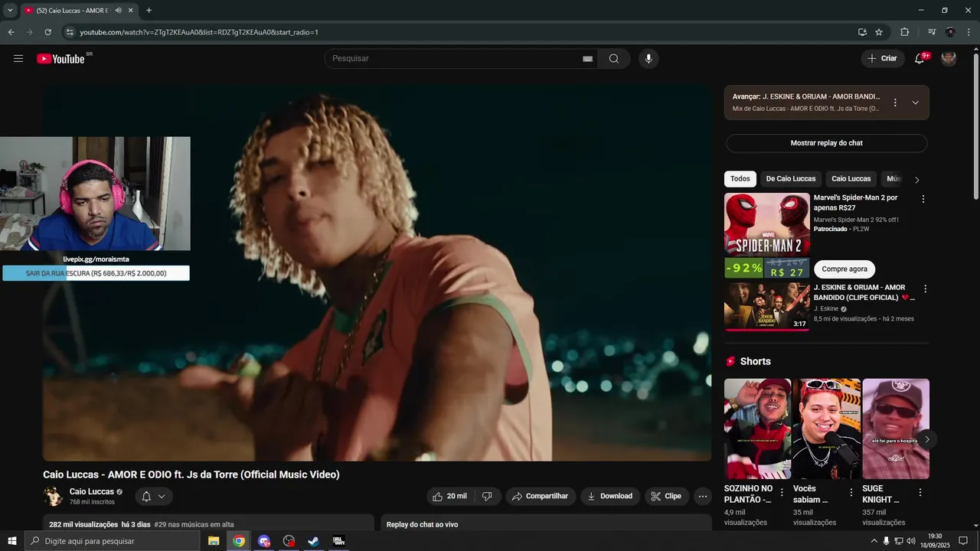
Task: Open the YouTube account avatar menu
Action: coord(949,59)
